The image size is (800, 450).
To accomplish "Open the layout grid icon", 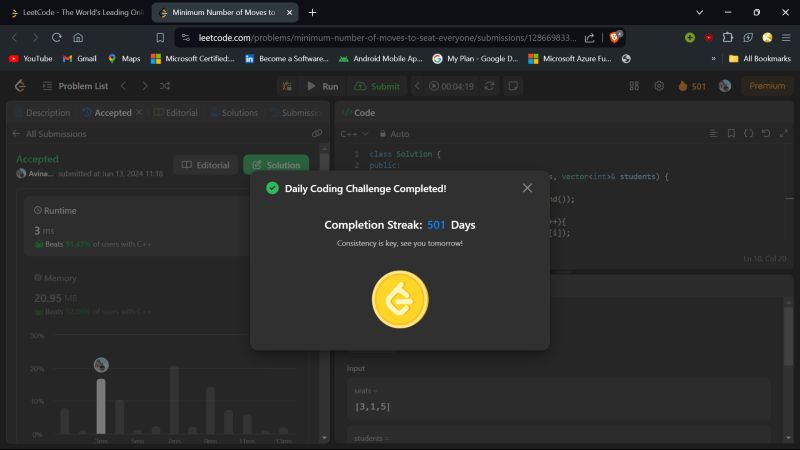I will click(634, 86).
